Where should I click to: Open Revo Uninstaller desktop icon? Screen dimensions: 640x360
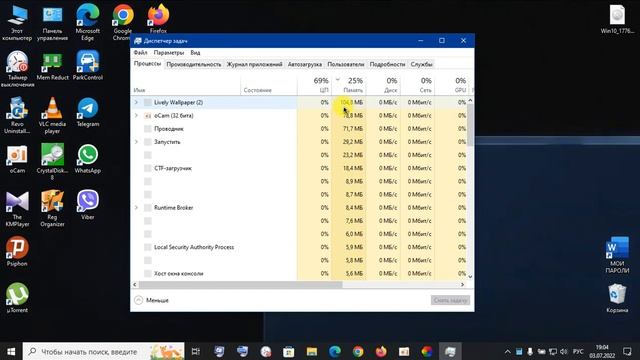[17, 116]
